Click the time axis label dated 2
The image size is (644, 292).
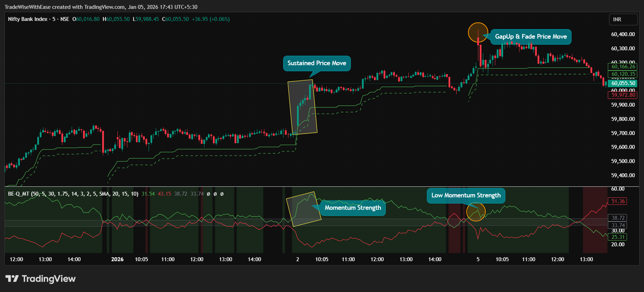pyautogui.click(x=298, y=259)
